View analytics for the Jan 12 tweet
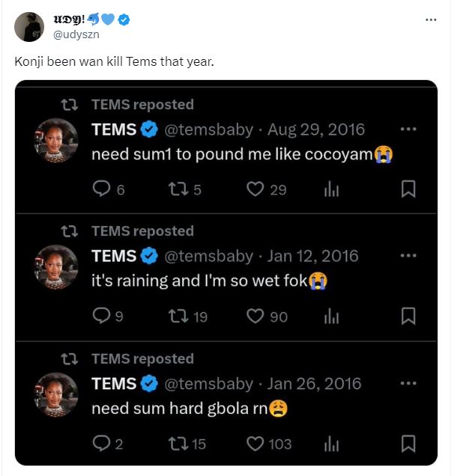The height and width of the screenshot is (476, 472). tap(331, 317)
